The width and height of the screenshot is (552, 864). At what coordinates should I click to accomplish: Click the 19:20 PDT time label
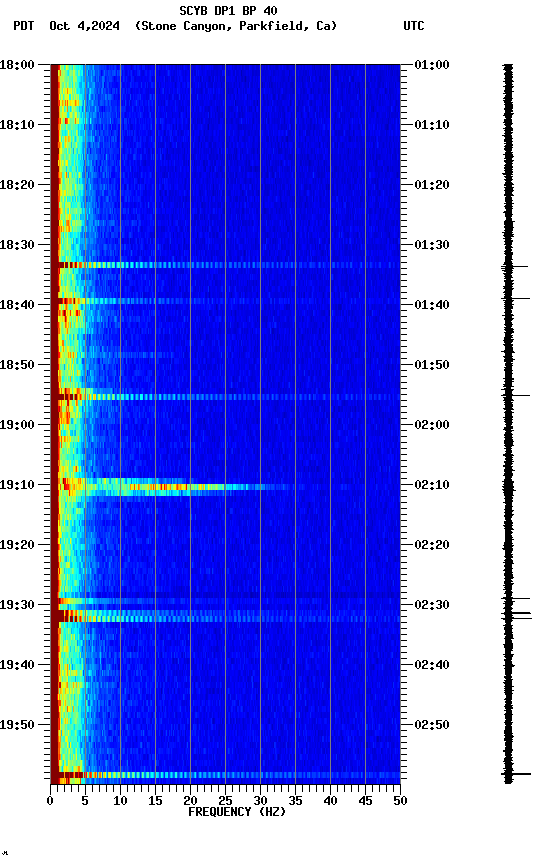point(17,545)
